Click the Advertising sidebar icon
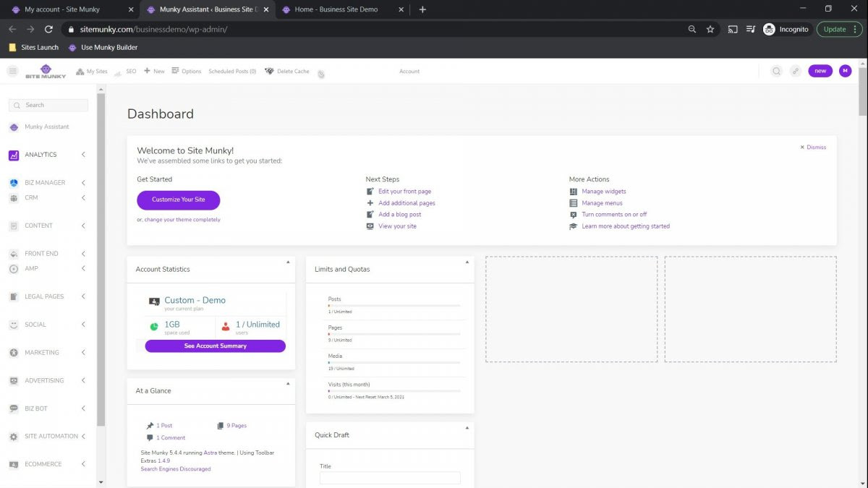Viewport: 868px width, 488px height. (x=14, y=380)
